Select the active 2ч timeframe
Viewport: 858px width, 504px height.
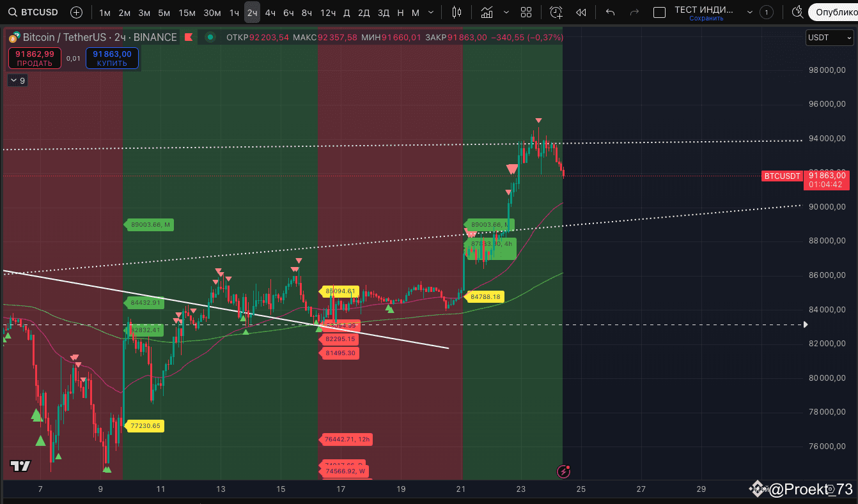click(x=253, y=13)
